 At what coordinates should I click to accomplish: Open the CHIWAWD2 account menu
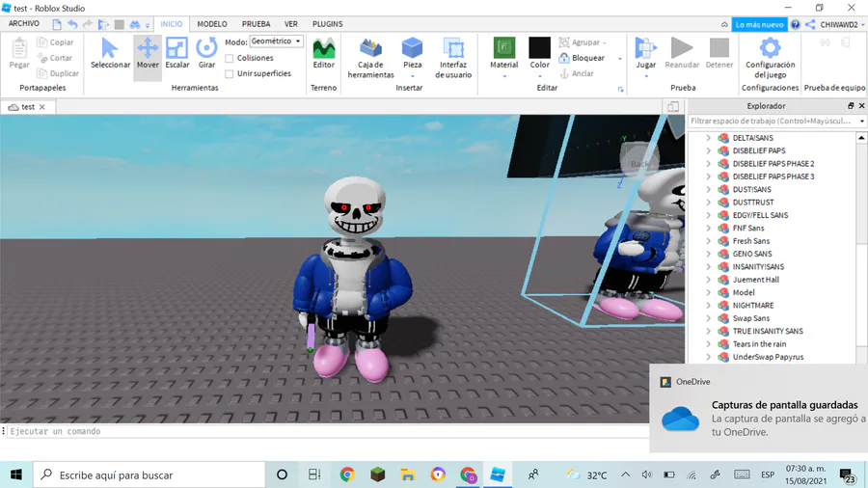[841, 24]
